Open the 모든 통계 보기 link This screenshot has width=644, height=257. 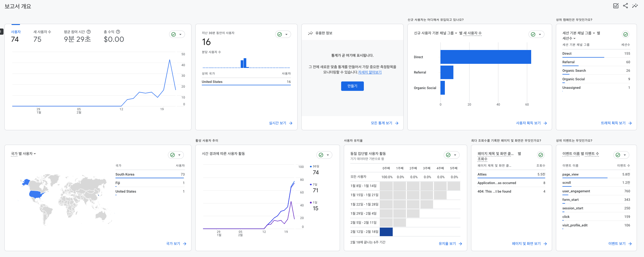(x=382, y=123)
